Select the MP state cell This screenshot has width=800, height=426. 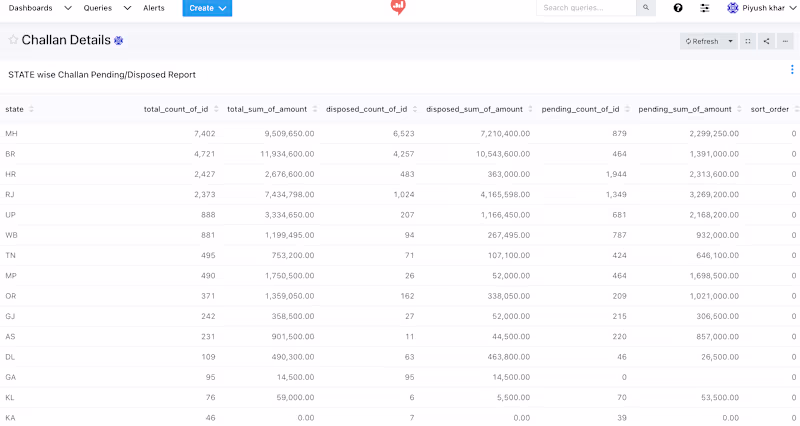(11, 276)
